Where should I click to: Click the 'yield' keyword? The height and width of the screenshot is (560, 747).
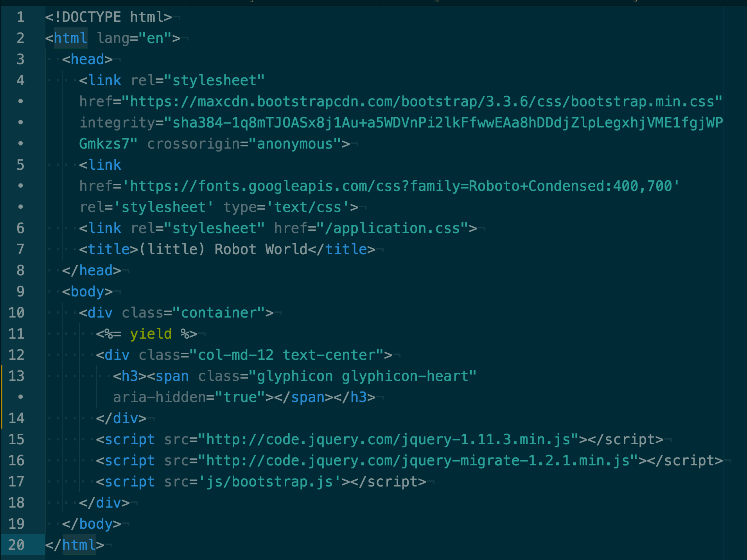151,334
